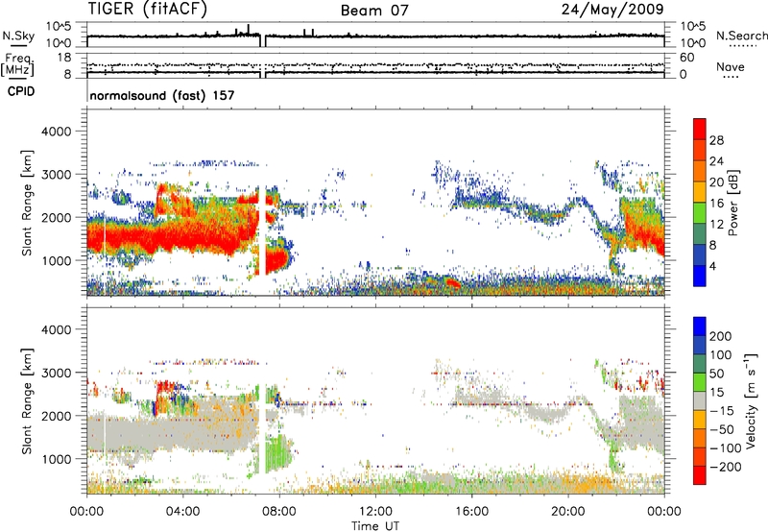Click the 12 dB power colorbar label
The image size is (768, 532).
716,225
